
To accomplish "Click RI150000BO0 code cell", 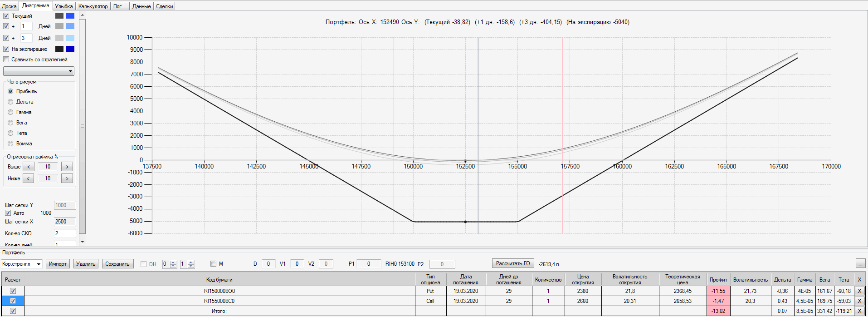I will pyautogui.click(x=219, y=291).
